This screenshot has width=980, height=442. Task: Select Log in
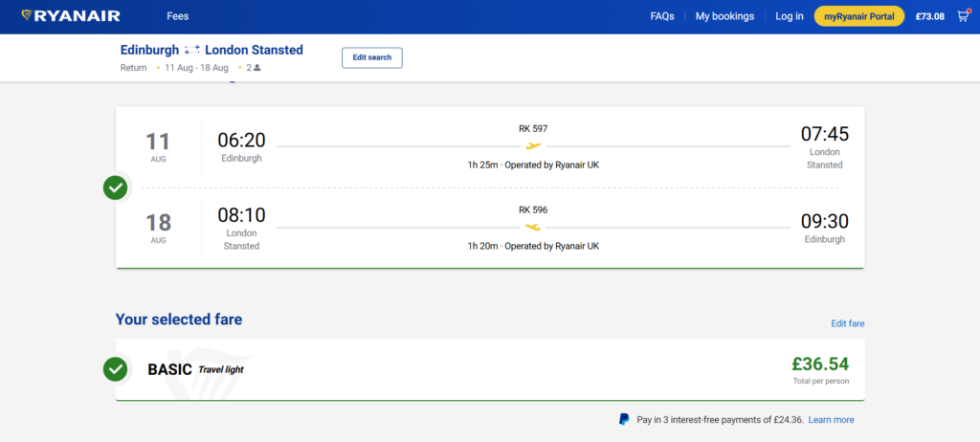tap(790, 16)
